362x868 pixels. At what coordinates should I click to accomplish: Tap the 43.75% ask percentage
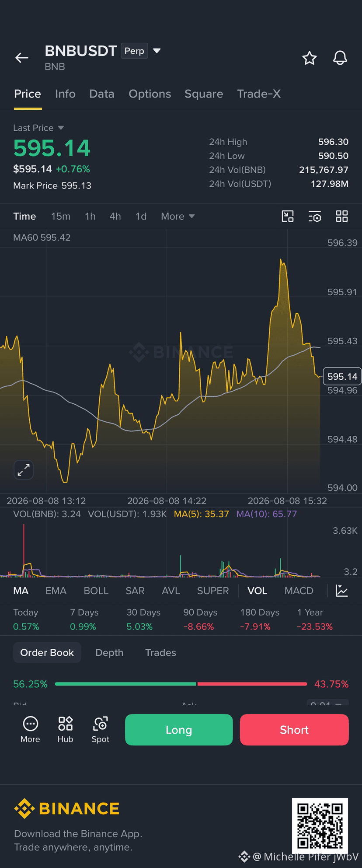(331, 684)
